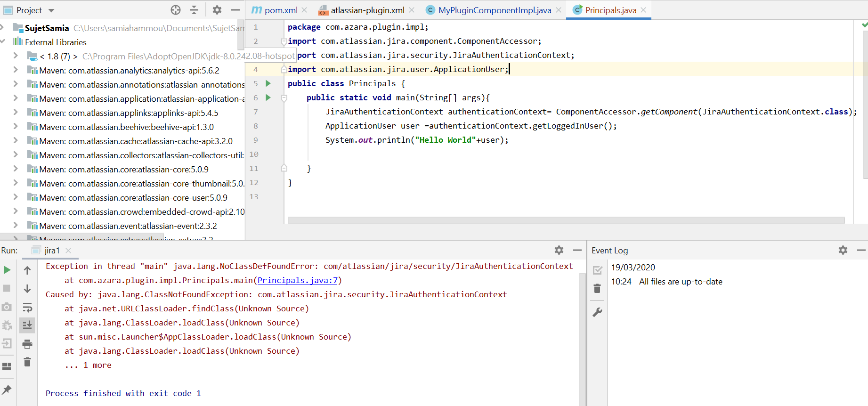Image resolution: width=868 pixels, height=406 pixels.
Task: Click the locate/scroll-from-source target icon
Action: tap(176, 10)
